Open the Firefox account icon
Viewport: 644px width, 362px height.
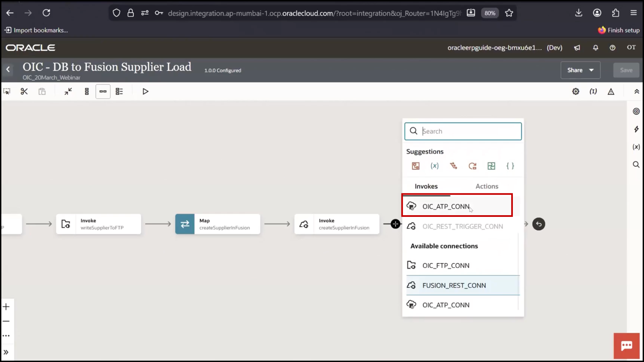point(597,13)
